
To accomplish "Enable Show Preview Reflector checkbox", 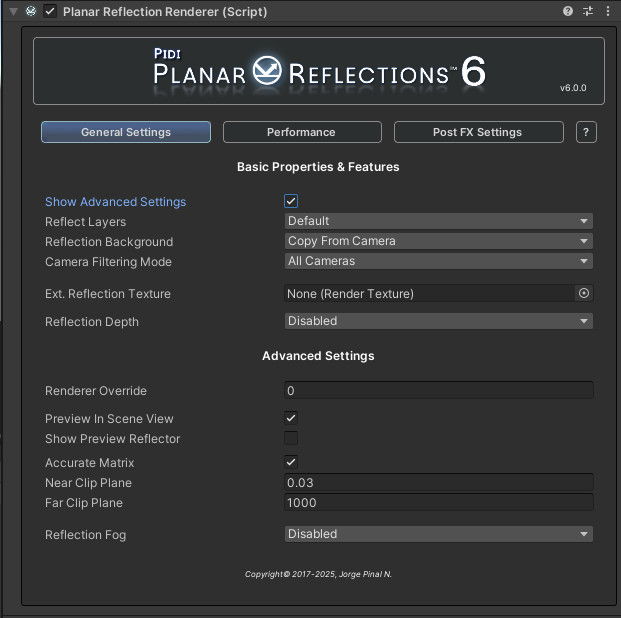I will pos(291,438).
